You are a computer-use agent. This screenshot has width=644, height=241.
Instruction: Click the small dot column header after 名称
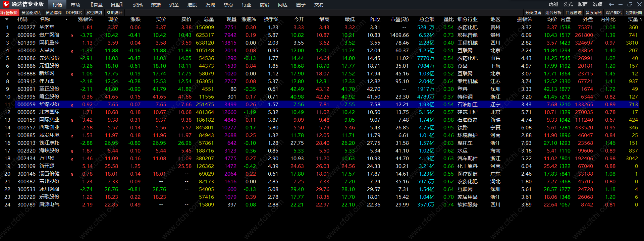(x=66, y=19)
